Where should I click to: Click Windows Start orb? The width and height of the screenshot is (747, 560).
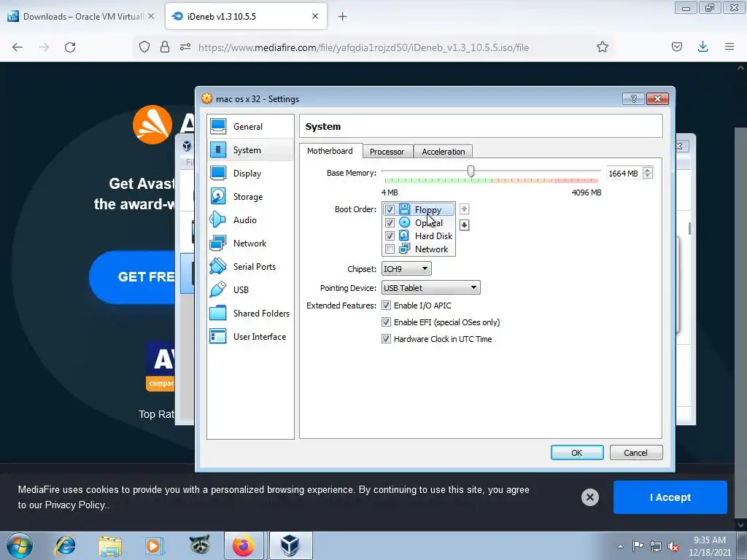20,545
